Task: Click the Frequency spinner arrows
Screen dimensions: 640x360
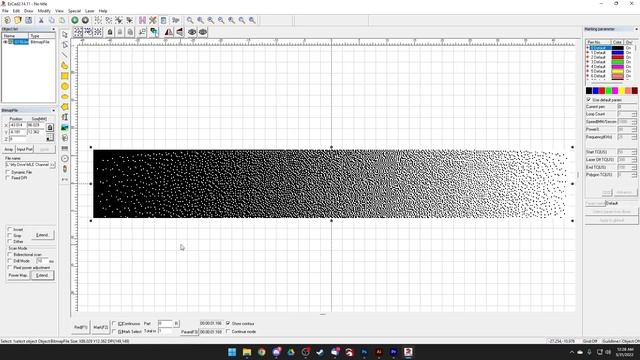Action: [x=634, y=137]
